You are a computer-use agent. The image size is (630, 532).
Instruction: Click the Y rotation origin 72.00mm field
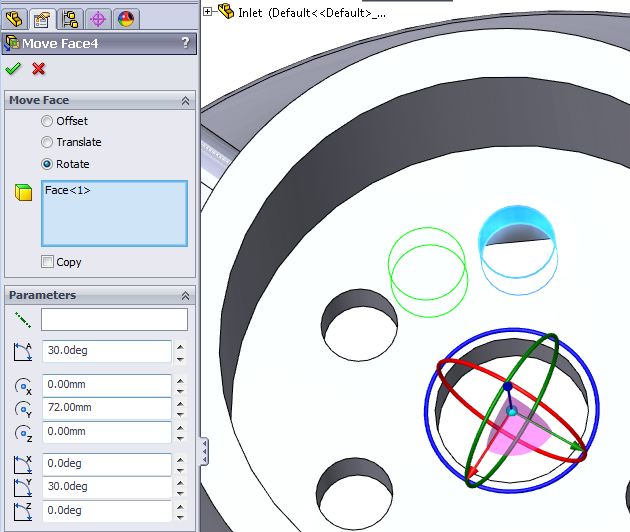pyautogui.click(x=106, y=408)
